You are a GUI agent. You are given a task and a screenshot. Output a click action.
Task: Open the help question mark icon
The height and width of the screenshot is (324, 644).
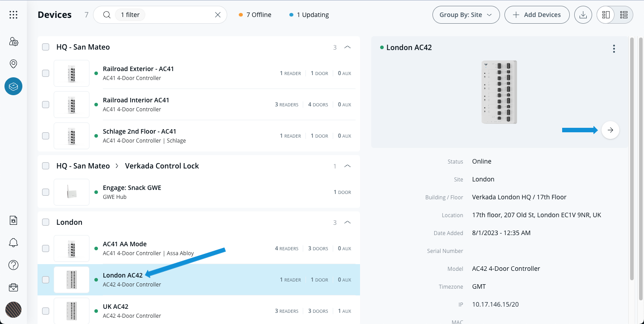(x=13, y=265)
